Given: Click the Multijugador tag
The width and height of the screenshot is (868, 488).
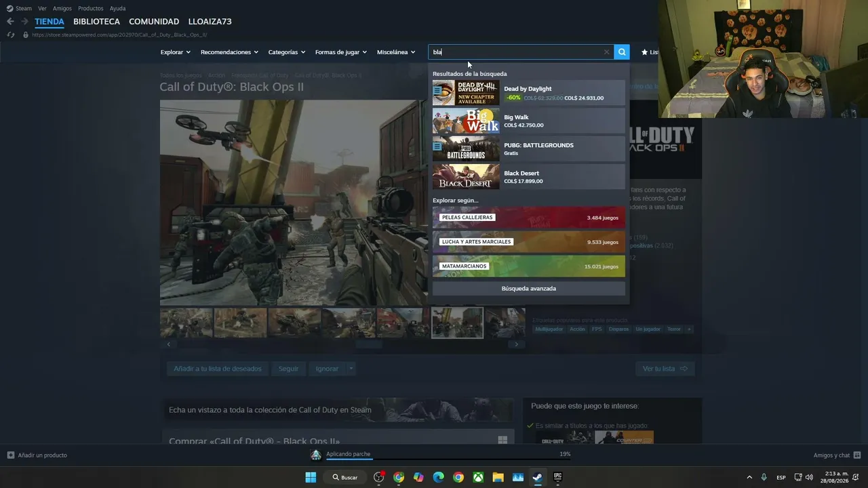Looking at the screenshot, I should tap(549, 329).
